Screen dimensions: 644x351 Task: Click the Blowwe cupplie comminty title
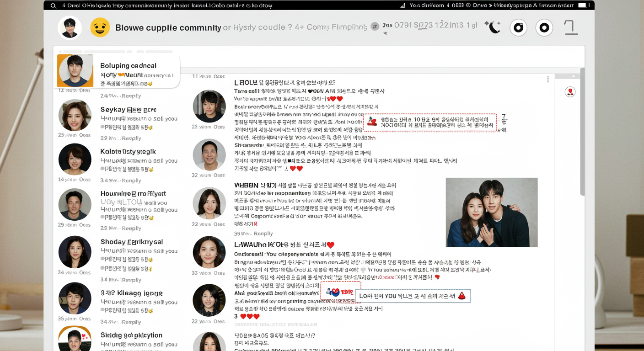point(168,27)
